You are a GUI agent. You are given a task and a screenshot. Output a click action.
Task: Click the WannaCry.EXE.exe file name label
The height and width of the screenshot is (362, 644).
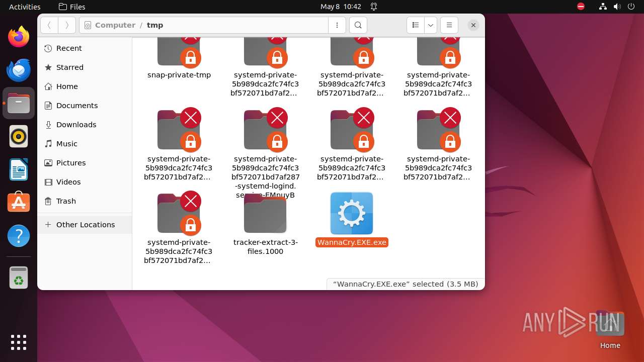[x=352, y=242]
